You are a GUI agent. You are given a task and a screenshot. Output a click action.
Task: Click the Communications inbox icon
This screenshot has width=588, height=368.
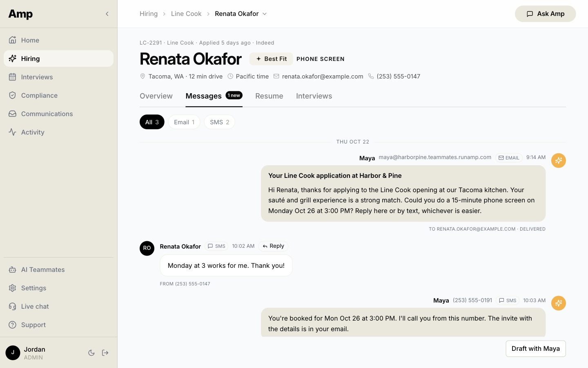[13, 114]
